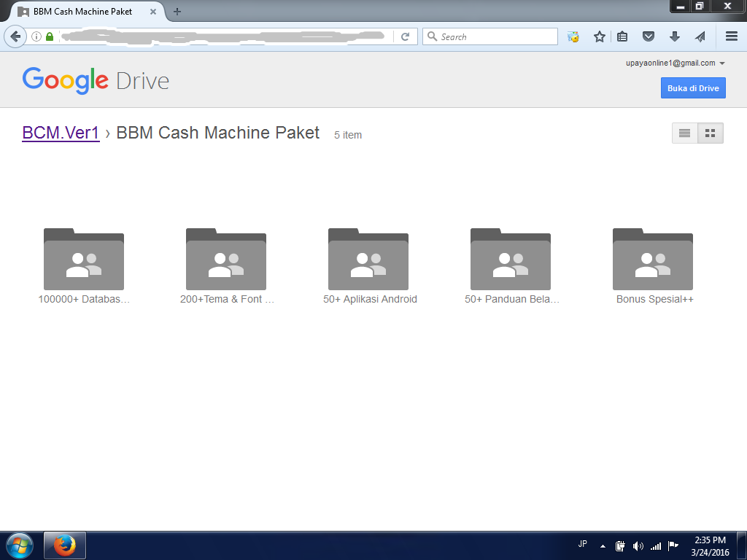Go to BCM.Ver1 breadcrumb link
This screenshot has width=747, height=560.
click(x=61, y=133)
